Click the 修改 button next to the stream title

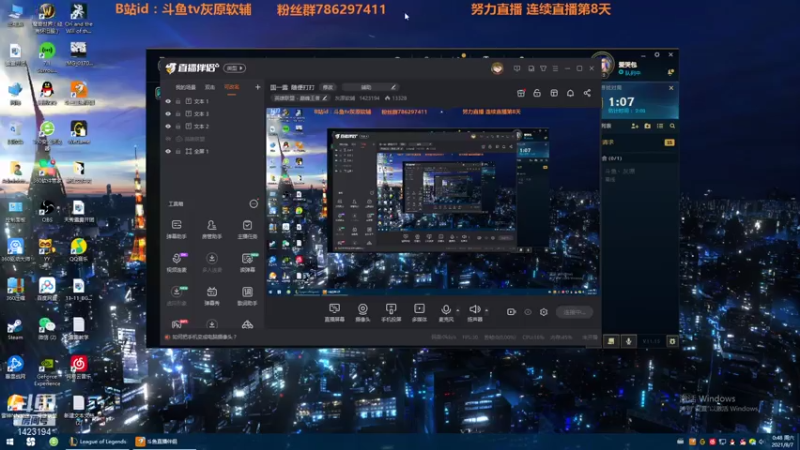pyautogui.click(x=328, y=87)
